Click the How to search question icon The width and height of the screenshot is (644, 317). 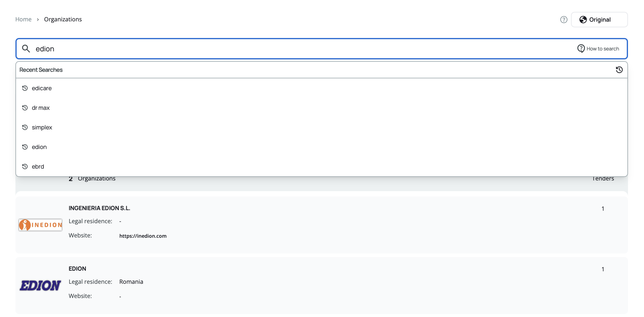pyautogui.click(x=581, y=48)
